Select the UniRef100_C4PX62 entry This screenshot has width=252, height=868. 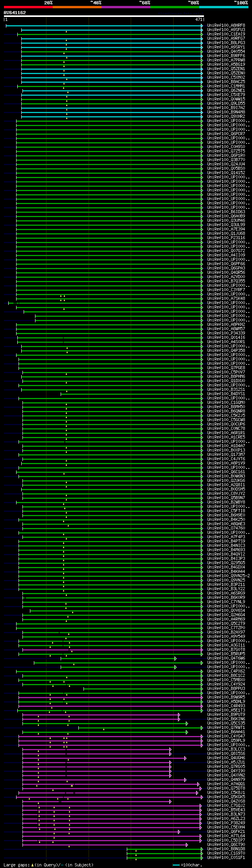point(226,671)
